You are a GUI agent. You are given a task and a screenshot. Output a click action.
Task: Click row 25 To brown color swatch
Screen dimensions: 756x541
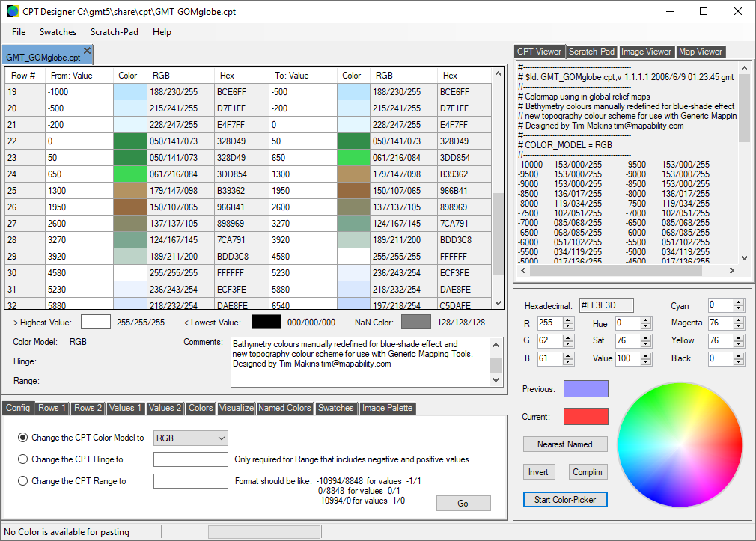pyautogui.click(x=353, y=191)
